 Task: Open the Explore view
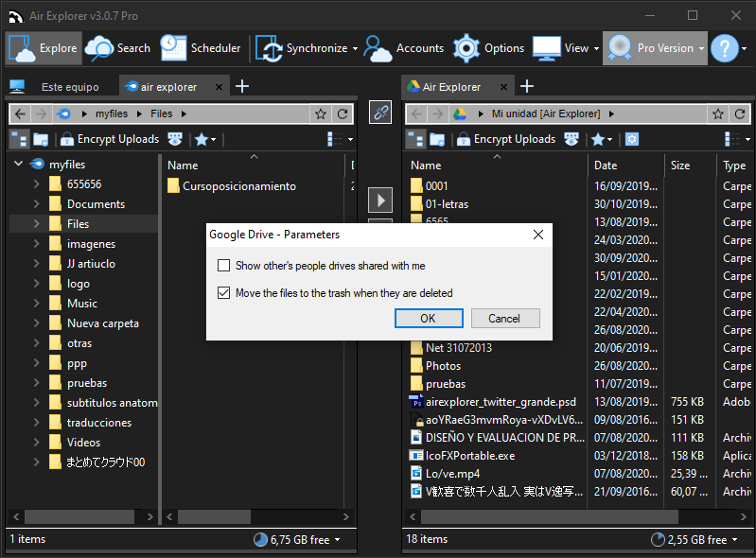[44, 48]
